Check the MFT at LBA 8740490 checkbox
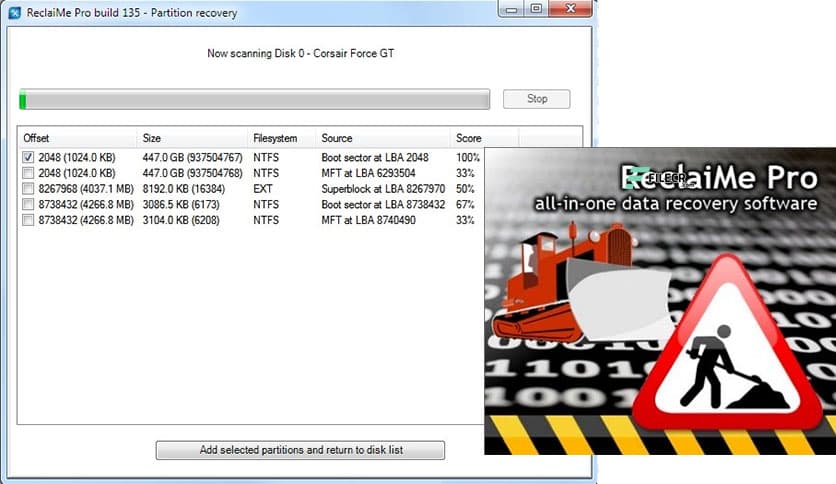This screenshot has width=836, height=484. pos(28,220)
